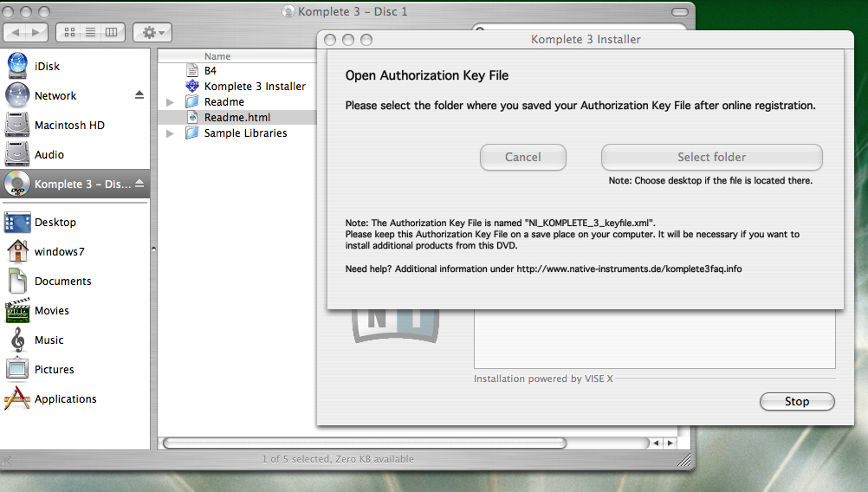Select the Readme.html file icon
The height and width of the screenshot is (492, 868).
(x=192, y=117)
